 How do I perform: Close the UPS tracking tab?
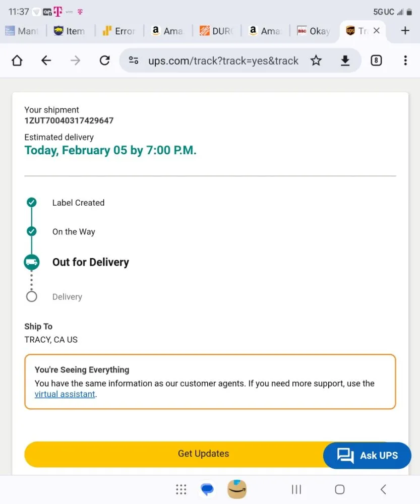click(x=376, y=31)
